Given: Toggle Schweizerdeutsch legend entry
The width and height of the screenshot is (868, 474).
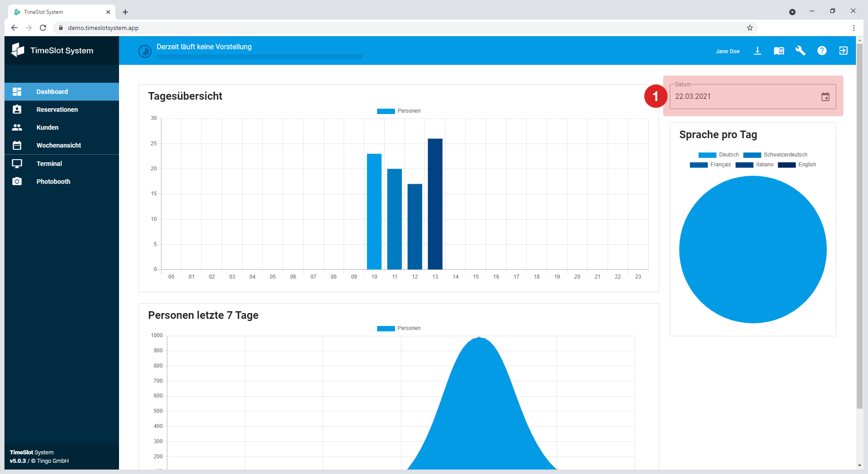Looking at the screenshot, I should point(775,155).
